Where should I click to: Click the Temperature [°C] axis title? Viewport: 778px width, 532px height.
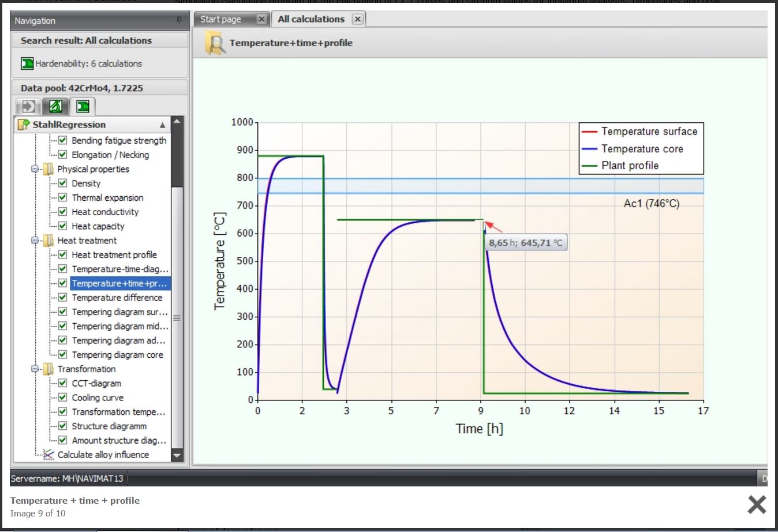click(220, 261)
